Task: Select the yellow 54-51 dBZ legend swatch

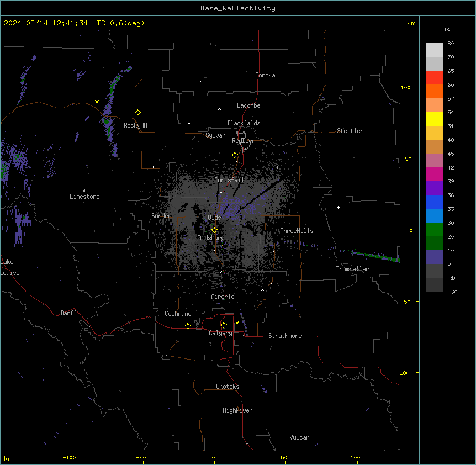Action: (x=434, y=119)
